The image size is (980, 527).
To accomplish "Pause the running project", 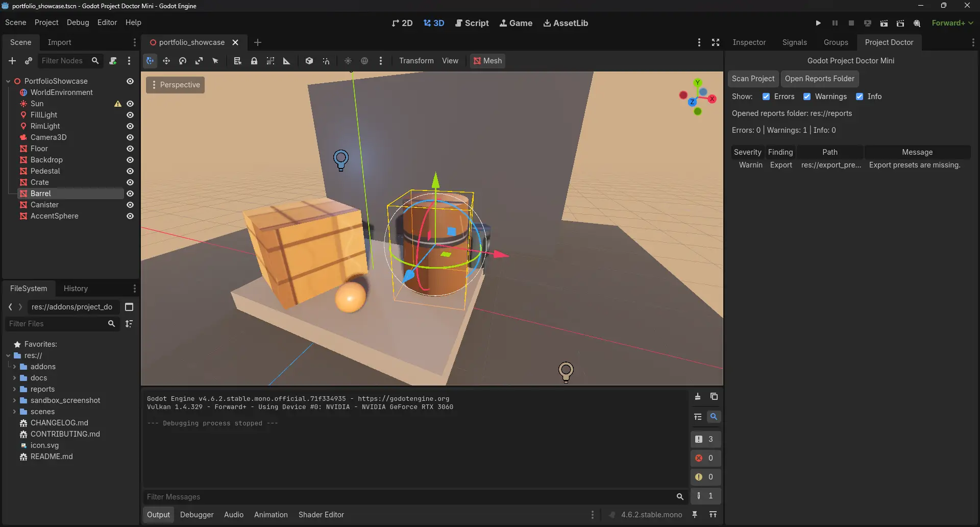I will [835, 23].
